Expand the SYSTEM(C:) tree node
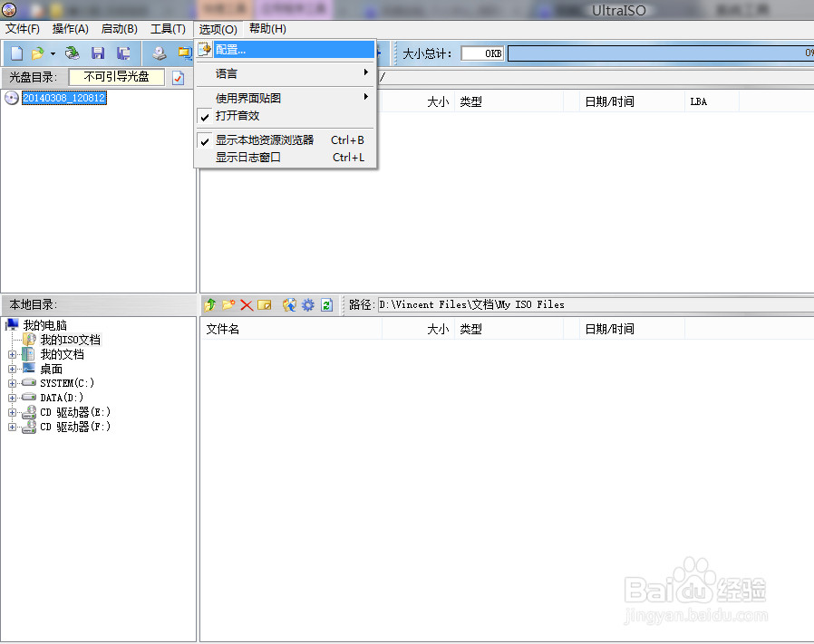 click(12, 383)
